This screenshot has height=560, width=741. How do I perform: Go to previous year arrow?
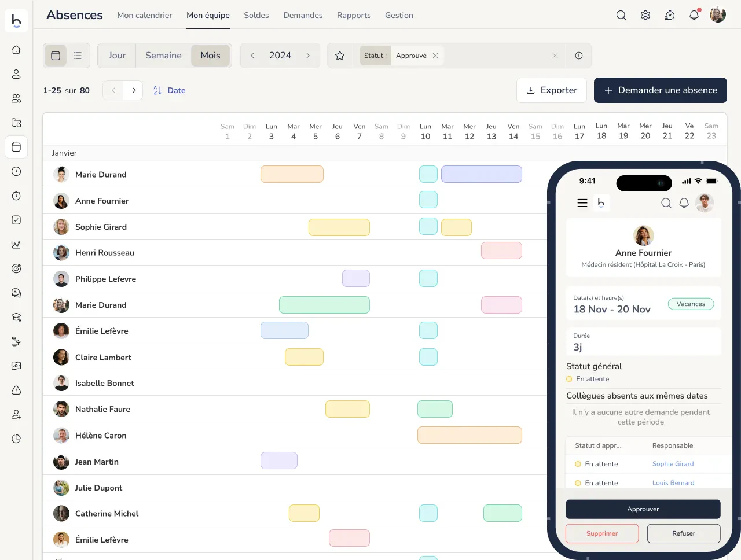pyautogui.click(x=252, y=56)
